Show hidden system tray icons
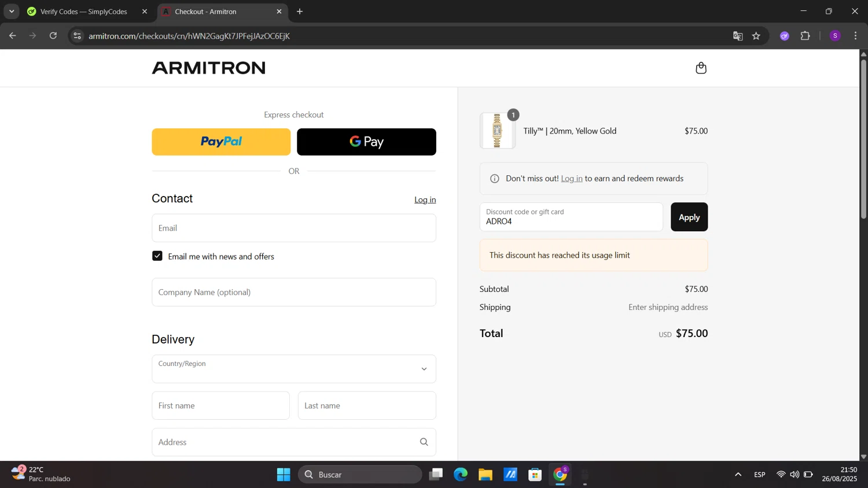The image size is (868, 488). [738, 475]
